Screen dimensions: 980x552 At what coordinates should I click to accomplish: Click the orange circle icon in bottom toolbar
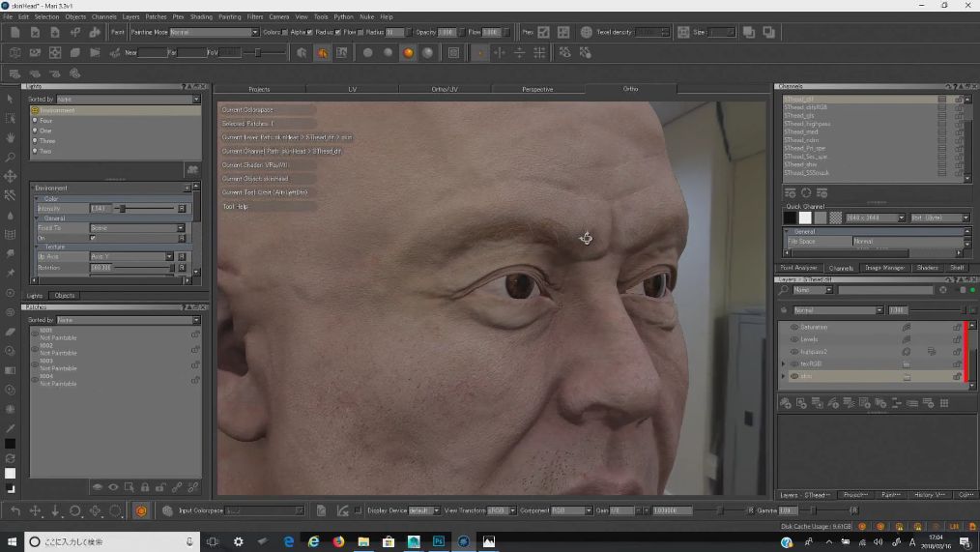tap(141, 510)
